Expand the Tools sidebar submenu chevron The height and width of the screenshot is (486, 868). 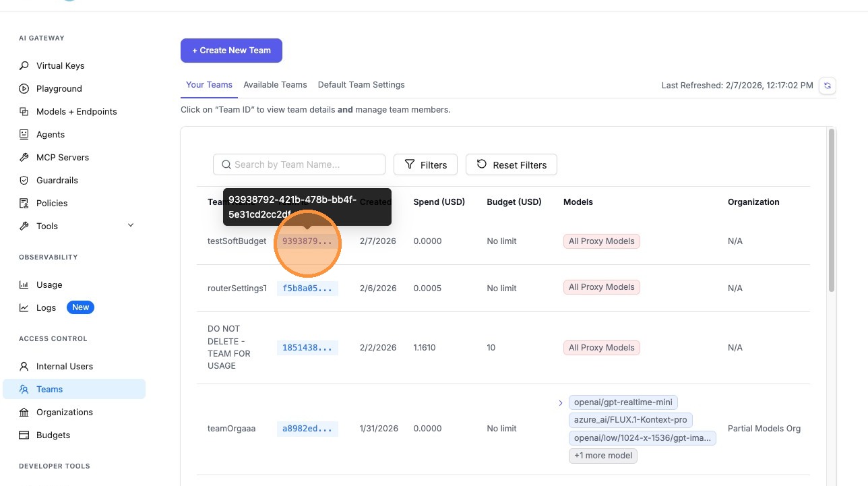pyautogui.click(x=131, y=225)
